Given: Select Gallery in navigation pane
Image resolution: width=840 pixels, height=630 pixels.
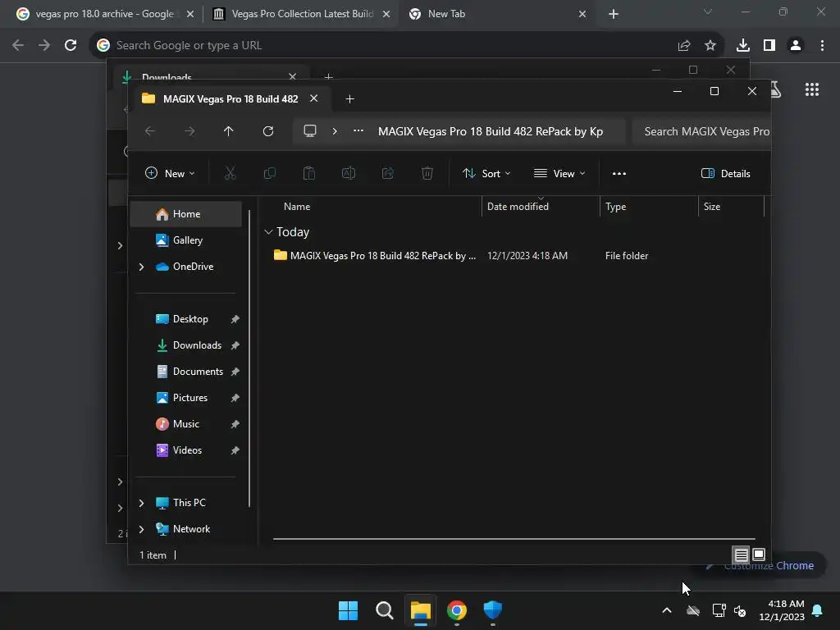Looking at the screenshot, I should point(186,240).
